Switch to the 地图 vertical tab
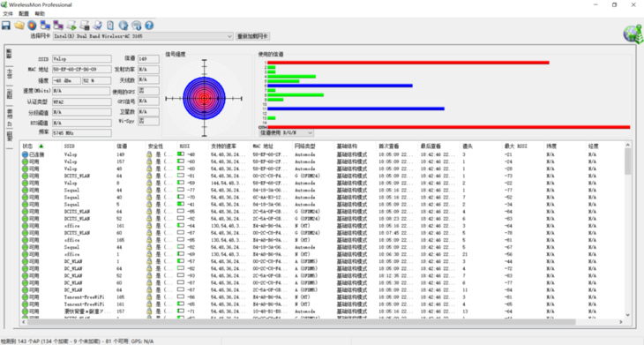644x345 pixels. pos(9,137)
